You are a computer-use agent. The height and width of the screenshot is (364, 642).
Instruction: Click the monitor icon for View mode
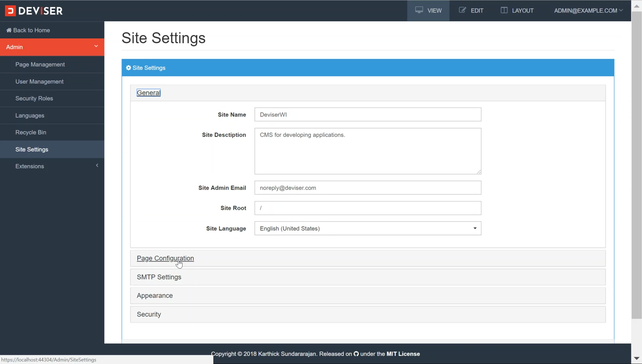tap(419, 10)
